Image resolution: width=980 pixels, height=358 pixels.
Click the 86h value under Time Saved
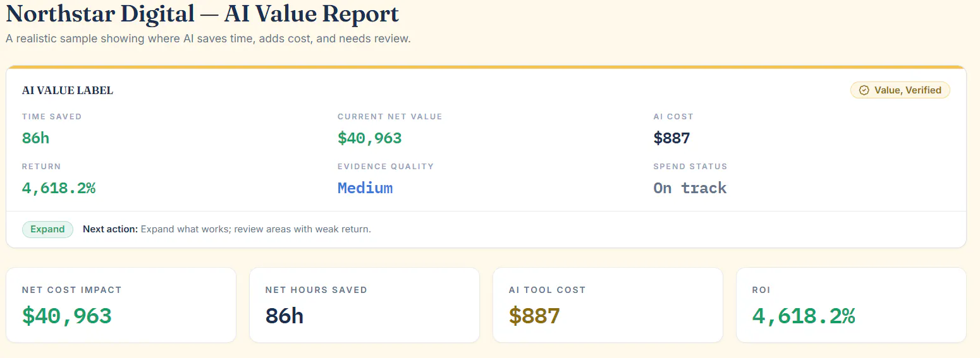(35, 138)
